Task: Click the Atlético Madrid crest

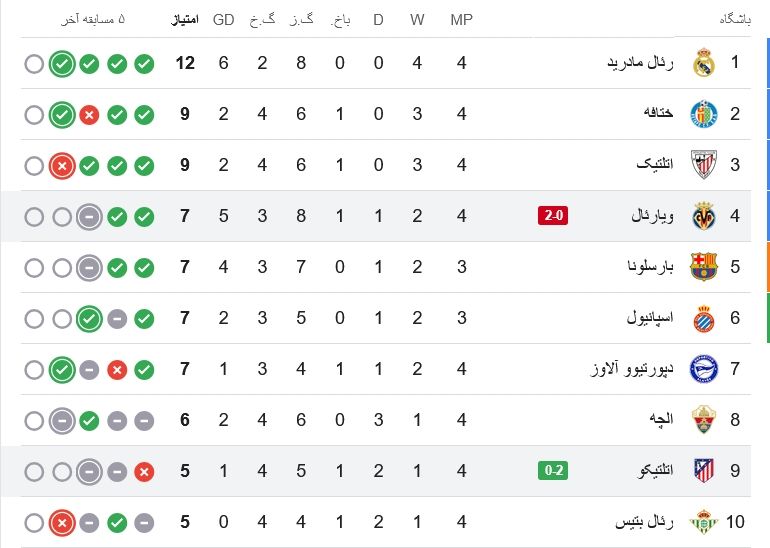Action: click(x=704, y=470)
